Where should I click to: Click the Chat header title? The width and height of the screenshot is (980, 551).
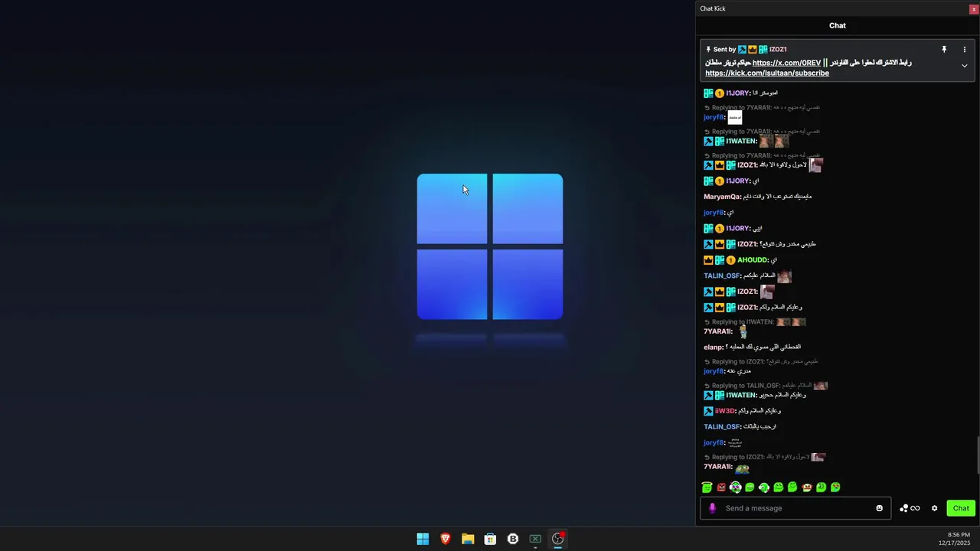838,25
